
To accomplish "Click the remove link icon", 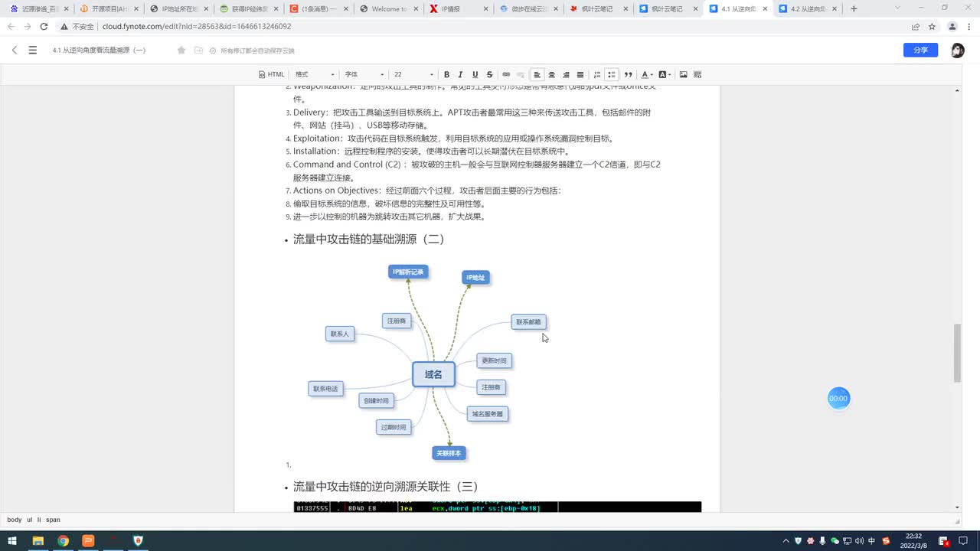I will 521,74.
